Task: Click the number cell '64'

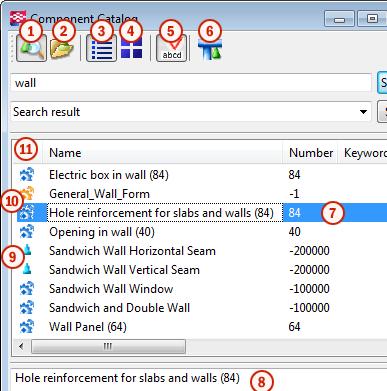Action: (295, 327)
